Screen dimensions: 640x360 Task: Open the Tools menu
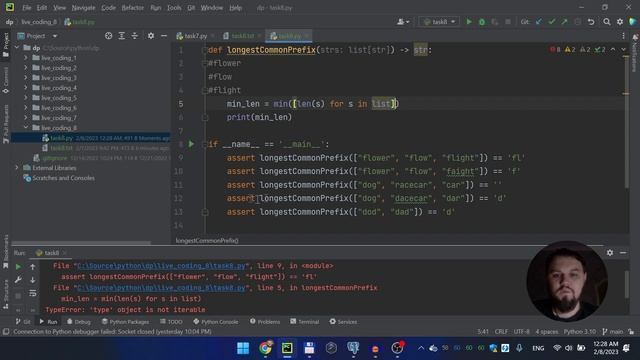click(174, 8)
